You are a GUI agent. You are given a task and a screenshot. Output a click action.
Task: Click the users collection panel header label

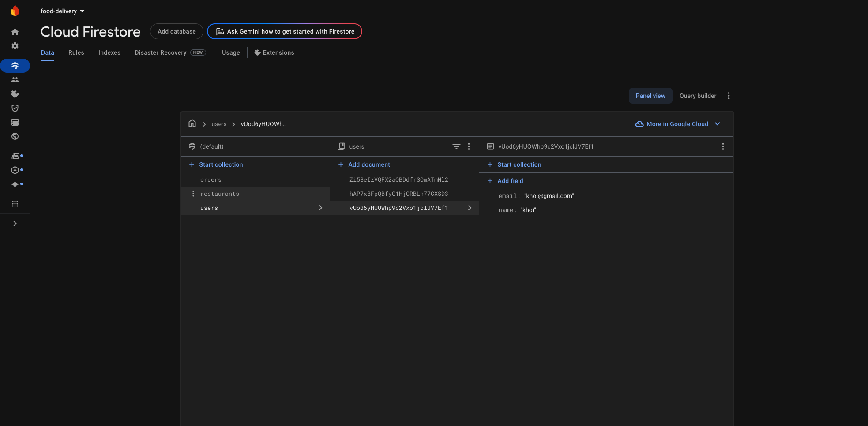point(357,146)
